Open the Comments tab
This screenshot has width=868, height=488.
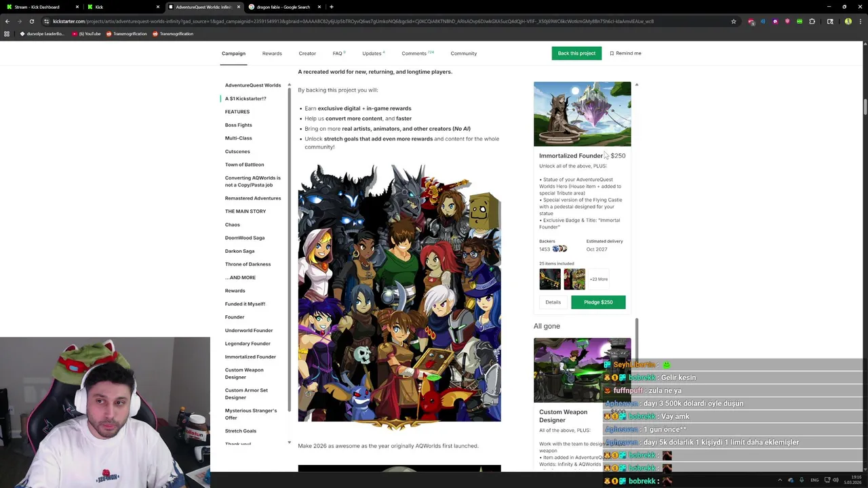(x=417, y=53)
